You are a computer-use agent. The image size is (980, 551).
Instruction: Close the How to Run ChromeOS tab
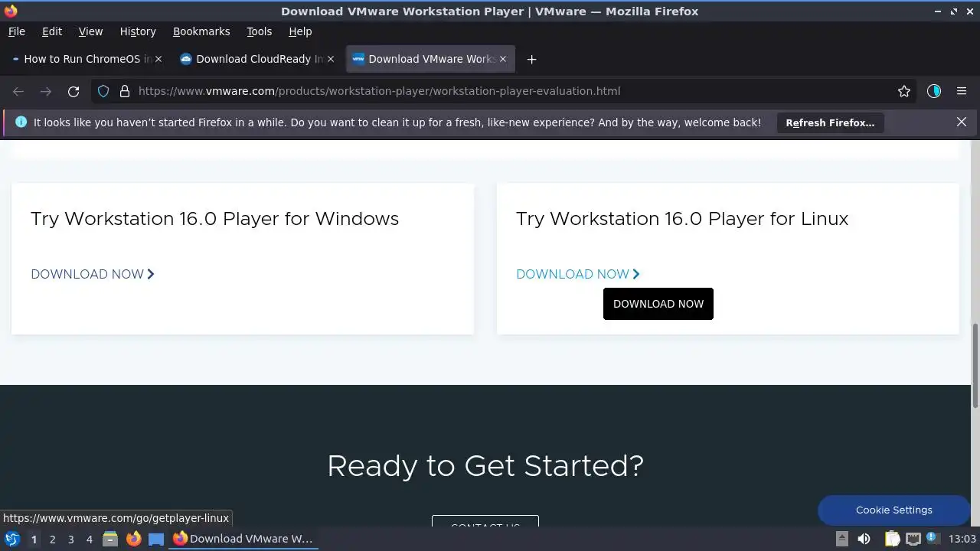coord(158,59)
